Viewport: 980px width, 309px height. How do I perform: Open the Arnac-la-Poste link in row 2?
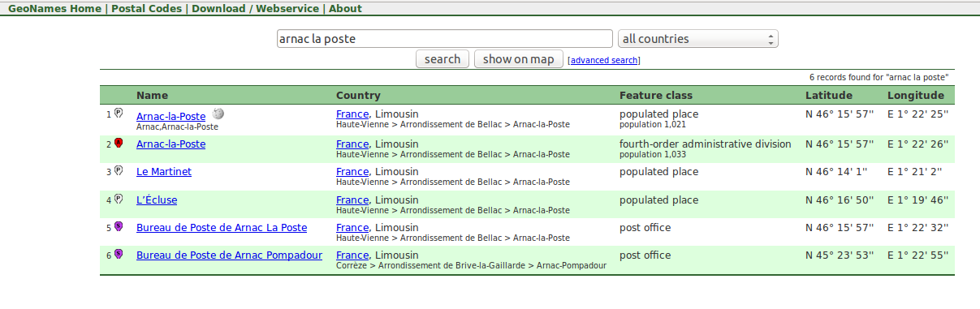tap(171, 144)
